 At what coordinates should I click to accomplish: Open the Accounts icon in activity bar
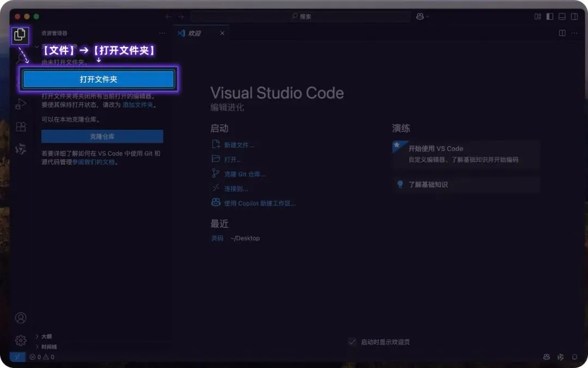pos(21,318)
